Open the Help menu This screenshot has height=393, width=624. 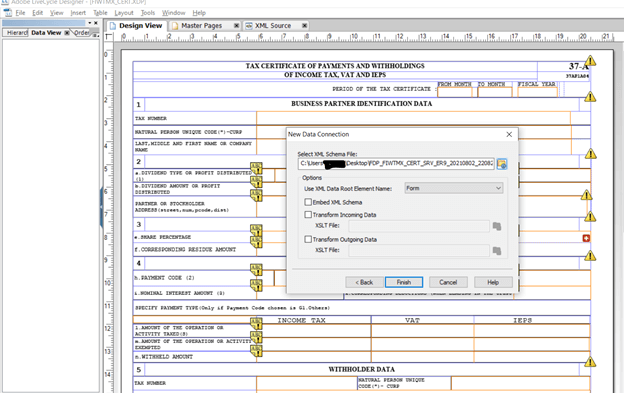tap(199, 13)
